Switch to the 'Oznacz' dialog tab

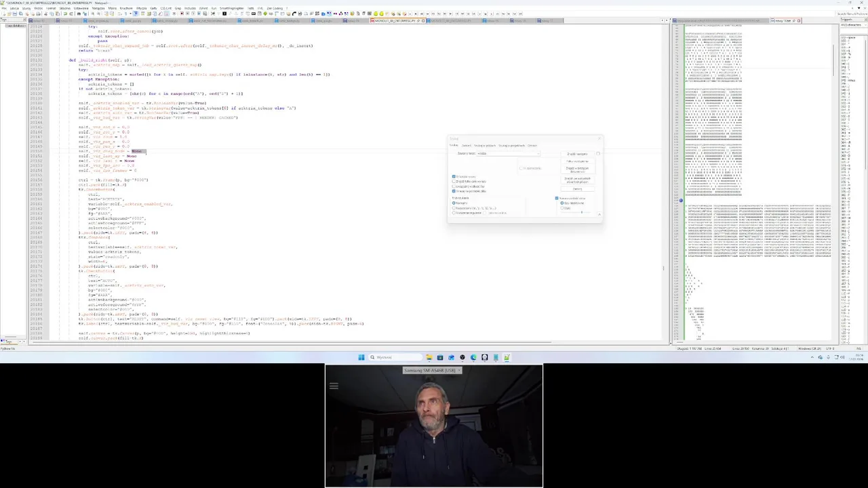pyautogui.click(x=532, y=145)
